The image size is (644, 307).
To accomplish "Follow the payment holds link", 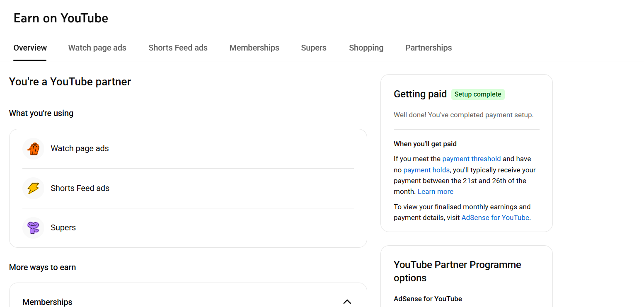I will pos(426,170).
